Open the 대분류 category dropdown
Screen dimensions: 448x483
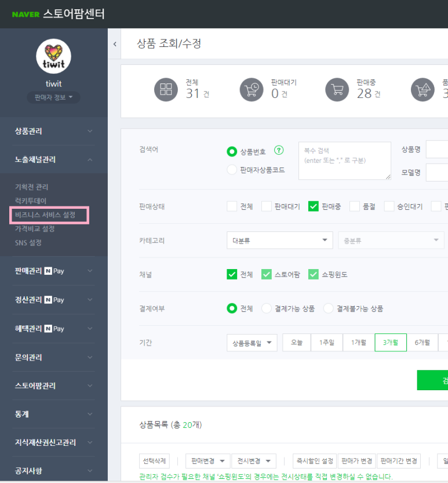(x=279, y=240)
